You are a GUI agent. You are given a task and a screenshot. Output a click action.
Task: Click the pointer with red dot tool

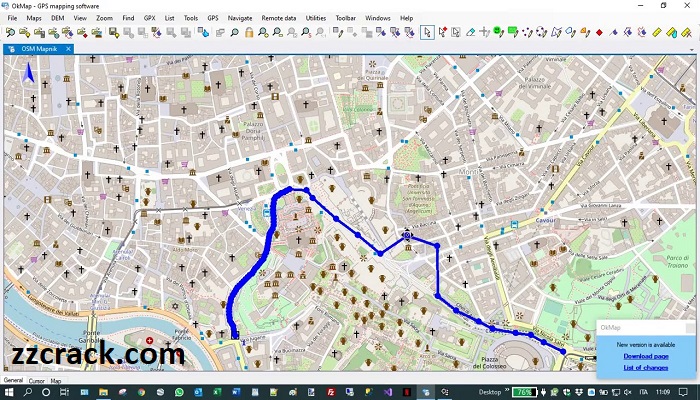442,32
